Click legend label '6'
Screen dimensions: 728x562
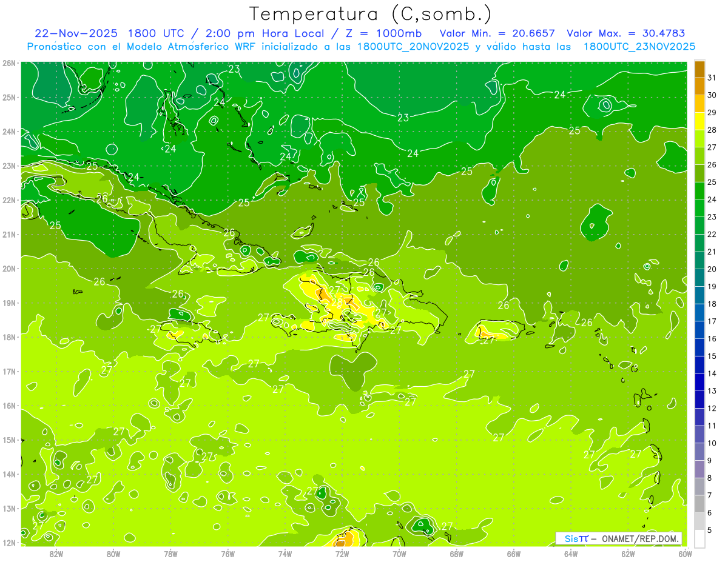pos(710,512)
